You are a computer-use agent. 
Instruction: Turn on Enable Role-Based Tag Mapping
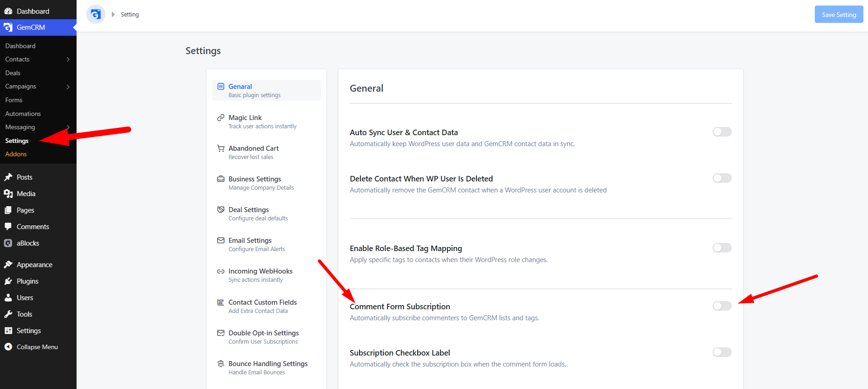tap(722, 248)
